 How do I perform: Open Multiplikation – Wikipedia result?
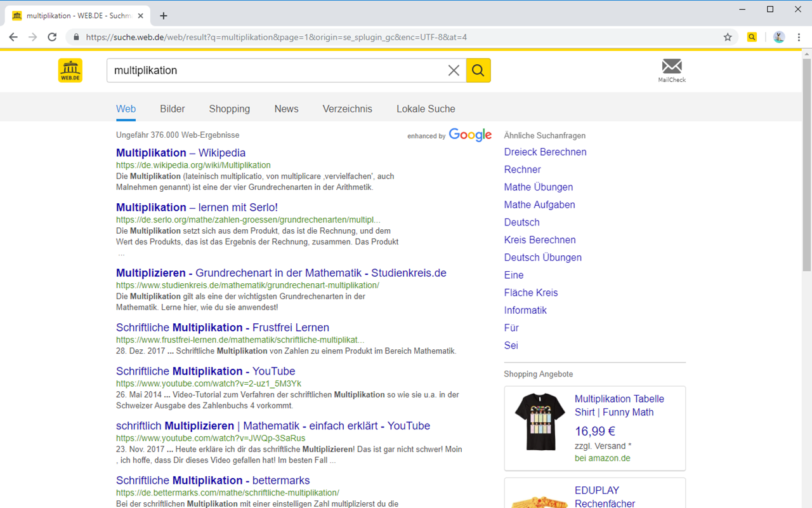click(181, 152)
